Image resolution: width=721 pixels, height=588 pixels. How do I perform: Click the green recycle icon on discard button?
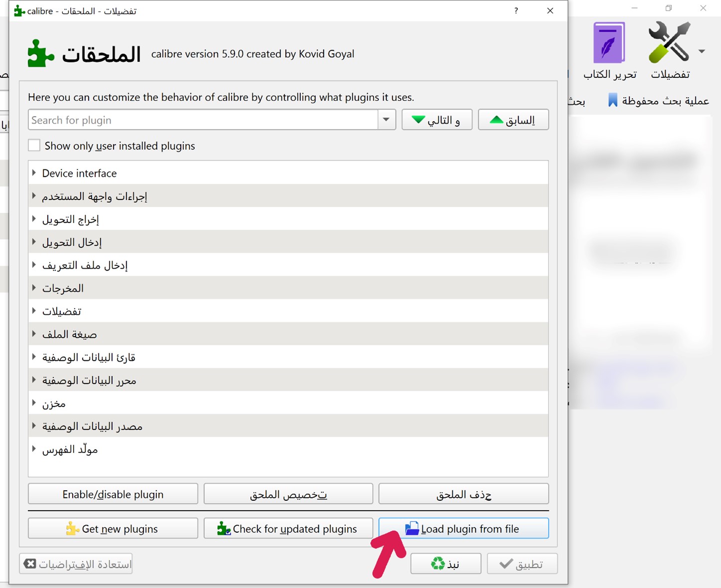(438, 564)
